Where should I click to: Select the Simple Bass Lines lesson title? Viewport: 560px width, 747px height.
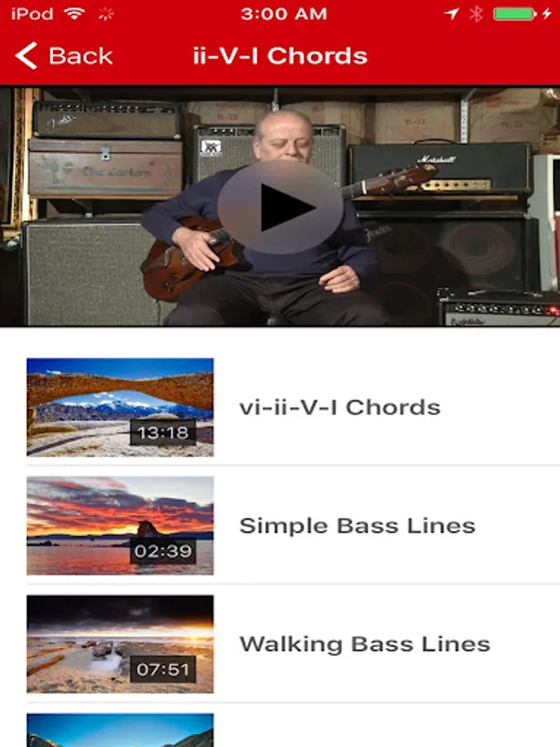(357, 525)
